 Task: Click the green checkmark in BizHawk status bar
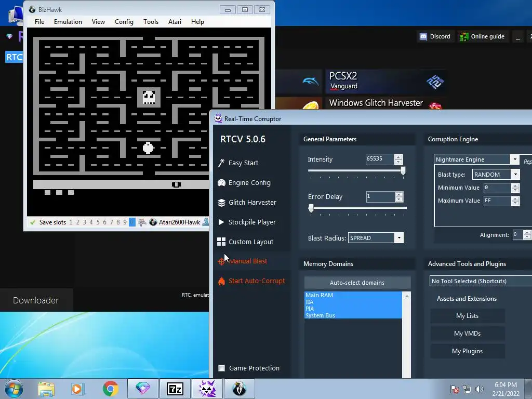coord(33,222)
